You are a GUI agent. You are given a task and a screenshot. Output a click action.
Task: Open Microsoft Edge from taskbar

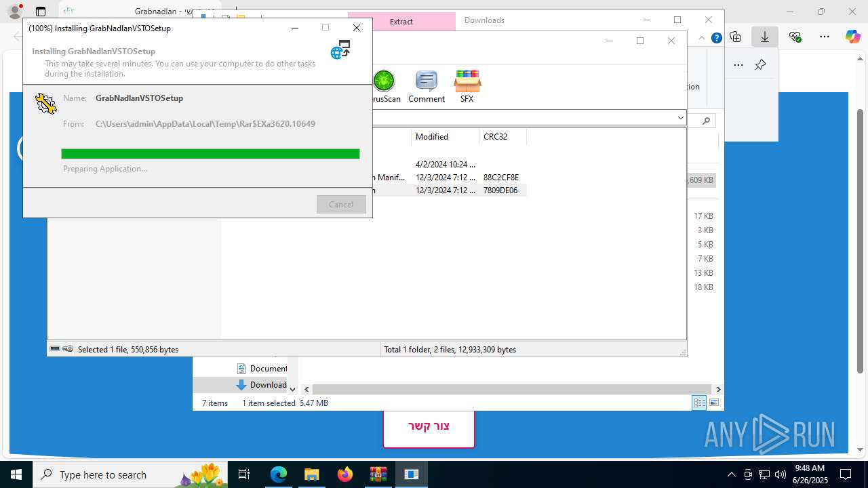click(279, 474)
